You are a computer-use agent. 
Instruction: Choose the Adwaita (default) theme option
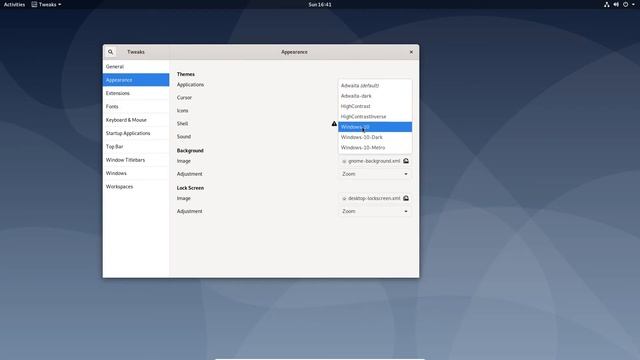click(375, 86)
